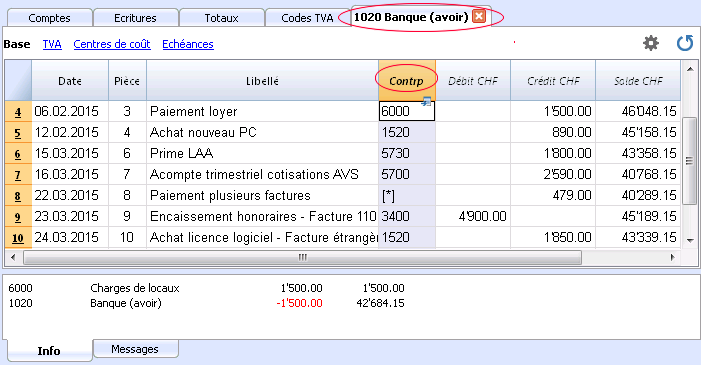Click the debit amount 4'900.00
Viewport: 701px width, 365px height.
click(473, 216)
